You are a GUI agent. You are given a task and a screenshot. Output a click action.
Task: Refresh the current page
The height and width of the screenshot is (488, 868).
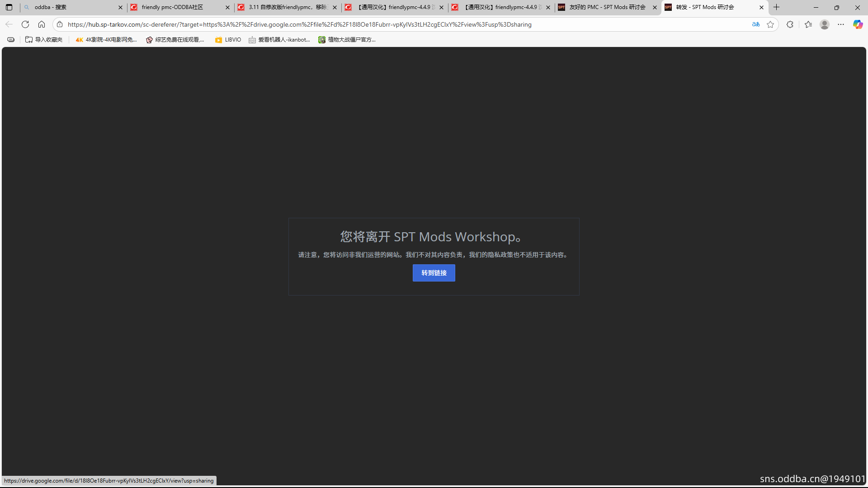[x=25, y=24]
